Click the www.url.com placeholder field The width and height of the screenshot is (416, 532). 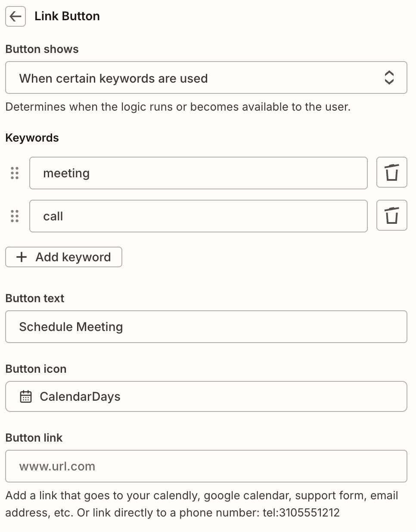(206, 466)
